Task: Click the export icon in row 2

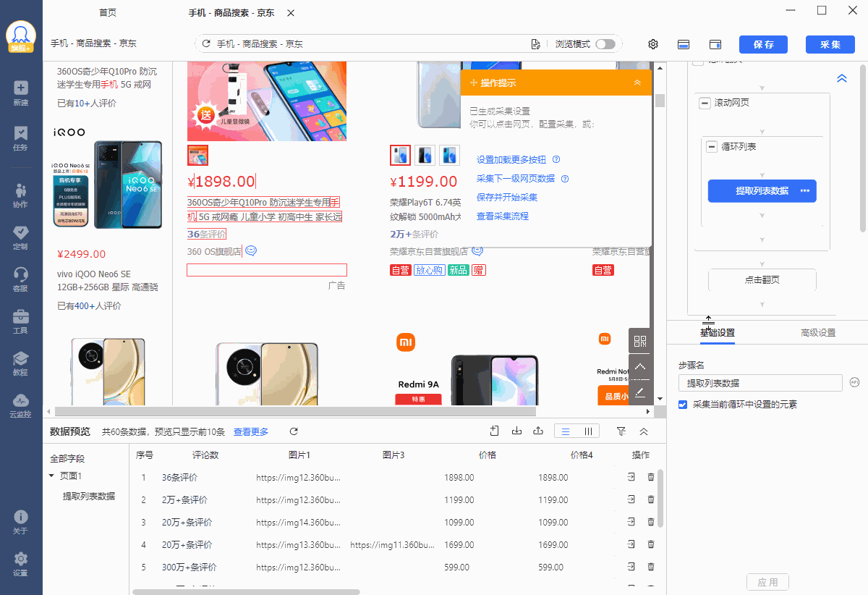Action: (631, 499)
